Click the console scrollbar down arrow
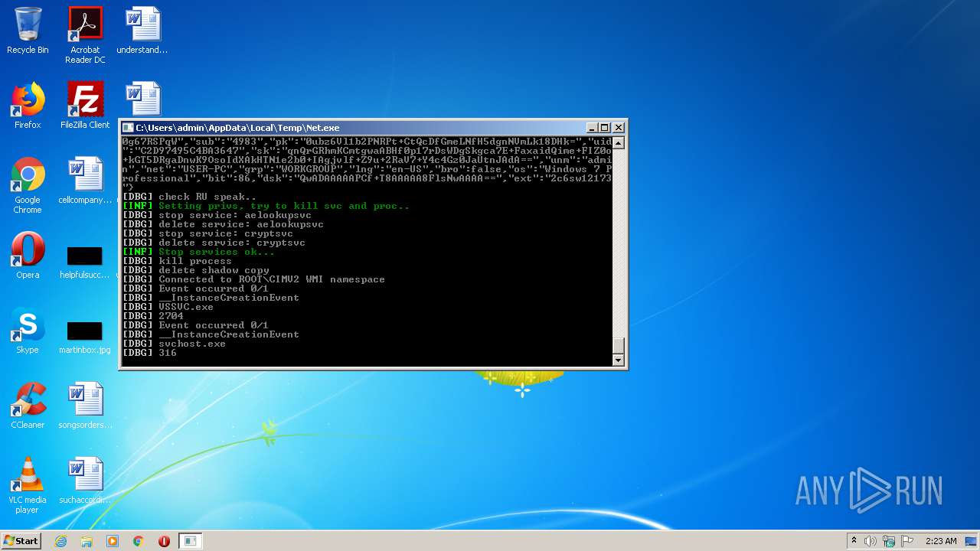 click(x=619, y=360)
